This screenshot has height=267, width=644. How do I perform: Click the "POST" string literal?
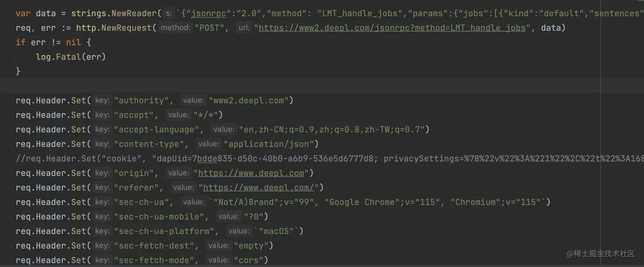(208, 27)
